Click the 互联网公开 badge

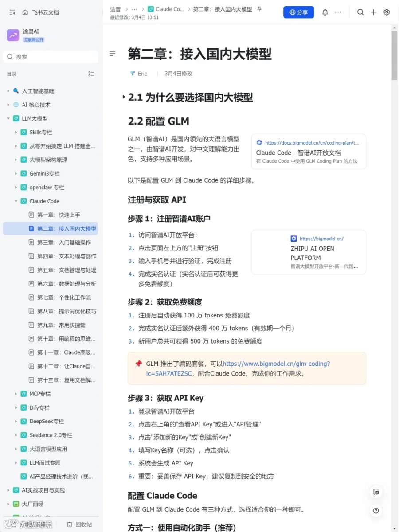click(34, 40)
